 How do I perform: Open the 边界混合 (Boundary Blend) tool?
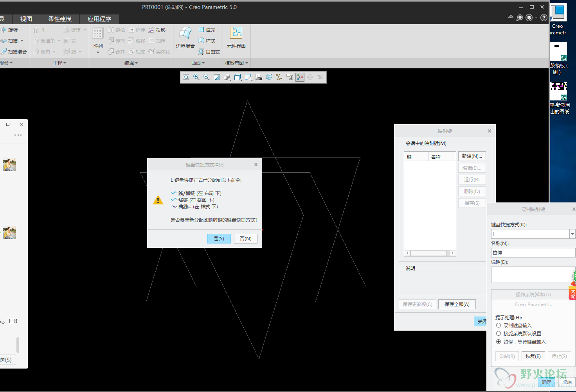coord(185,38)
